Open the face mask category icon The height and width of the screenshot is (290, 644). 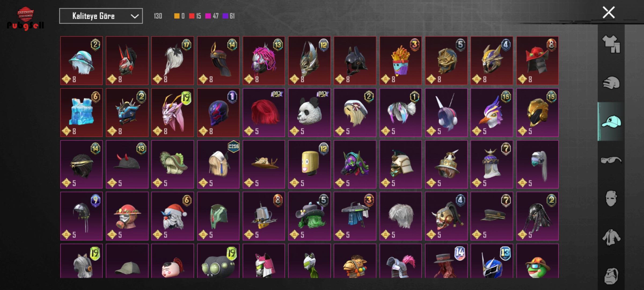pos(611,199)
